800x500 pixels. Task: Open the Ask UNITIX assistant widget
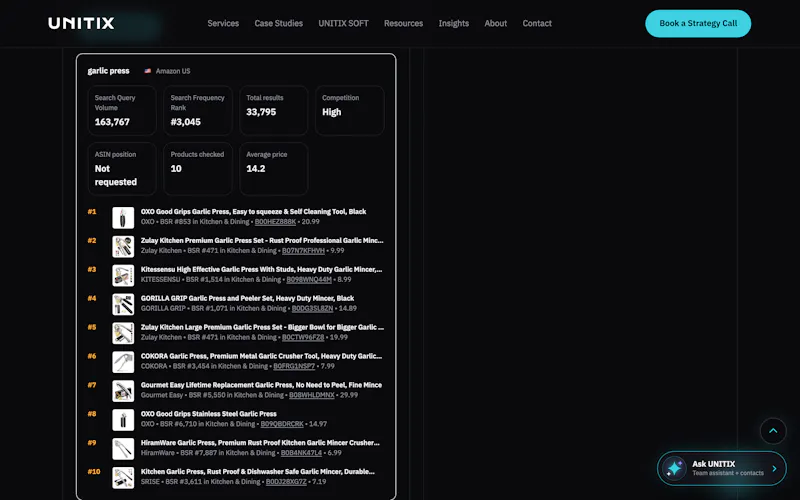(721, 468)
